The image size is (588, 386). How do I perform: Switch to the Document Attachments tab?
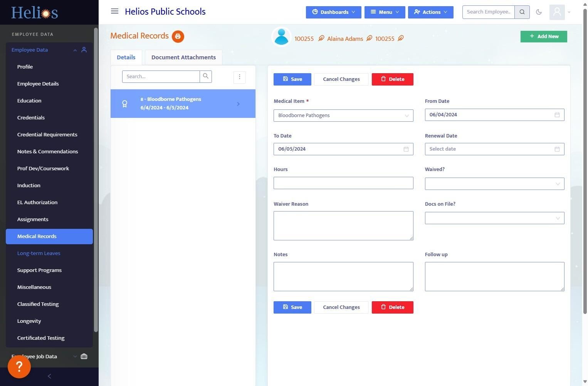coord(183,57)
